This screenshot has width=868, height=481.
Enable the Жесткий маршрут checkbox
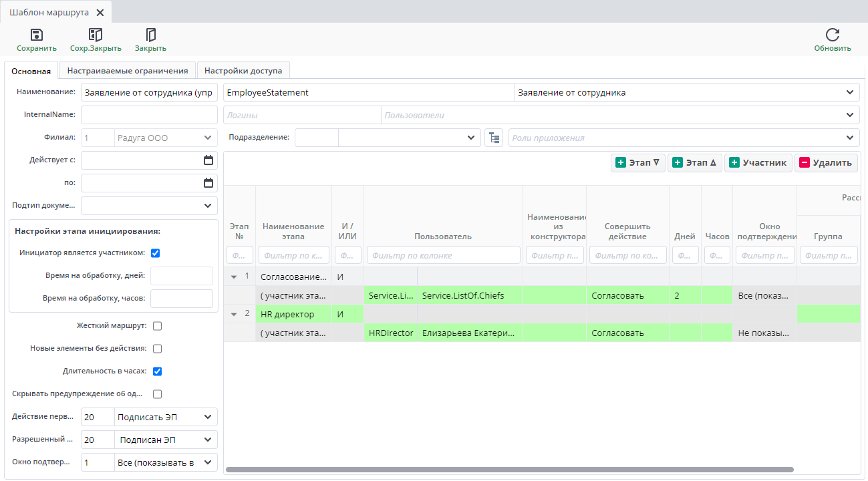pyautogui.click(x=158, y=326)
